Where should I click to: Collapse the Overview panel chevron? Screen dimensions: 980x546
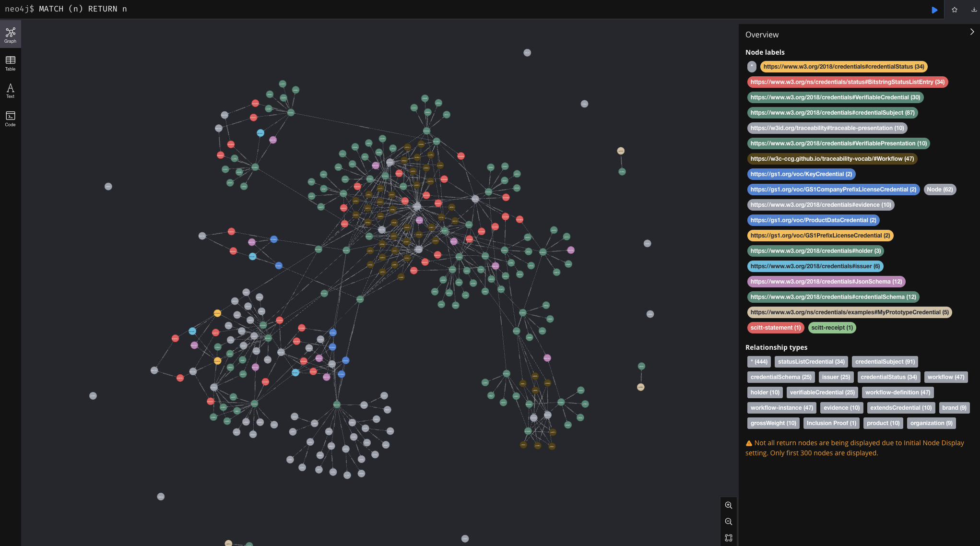point(972,32)
